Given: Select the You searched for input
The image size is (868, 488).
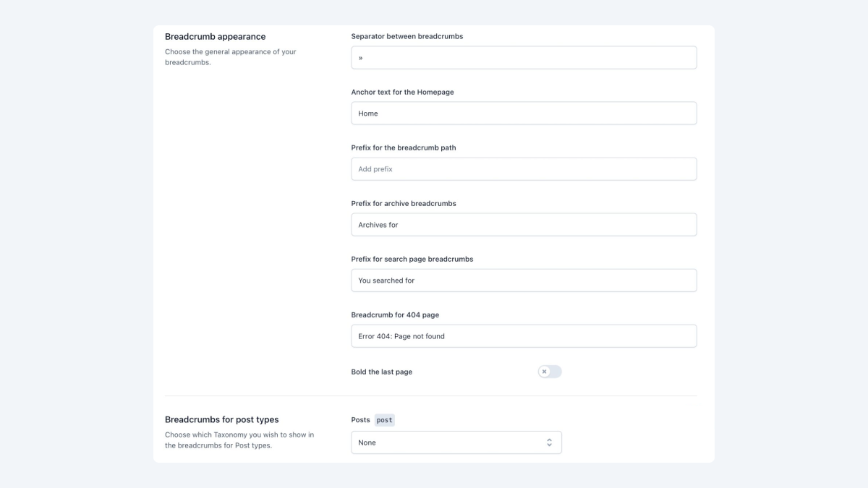Looking at the screenshot, I should point(524,280).
